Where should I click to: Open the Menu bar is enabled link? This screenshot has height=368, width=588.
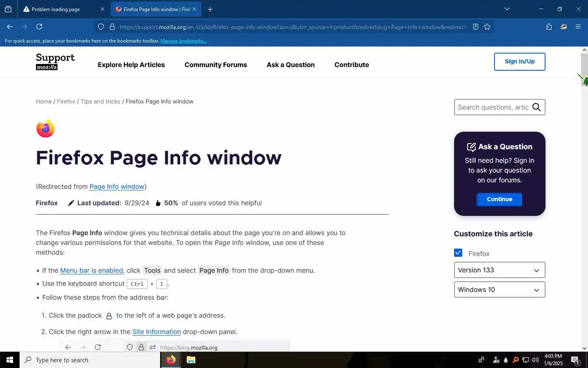(x=91, y=270)
